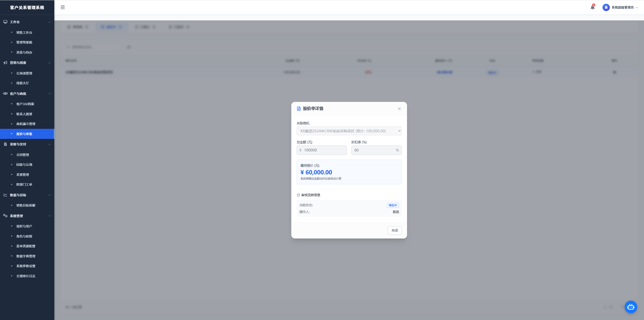Viewport: 644px width, 320px height.
Task: Click the 折扣率 input field
Action: [x=376, y=150]
